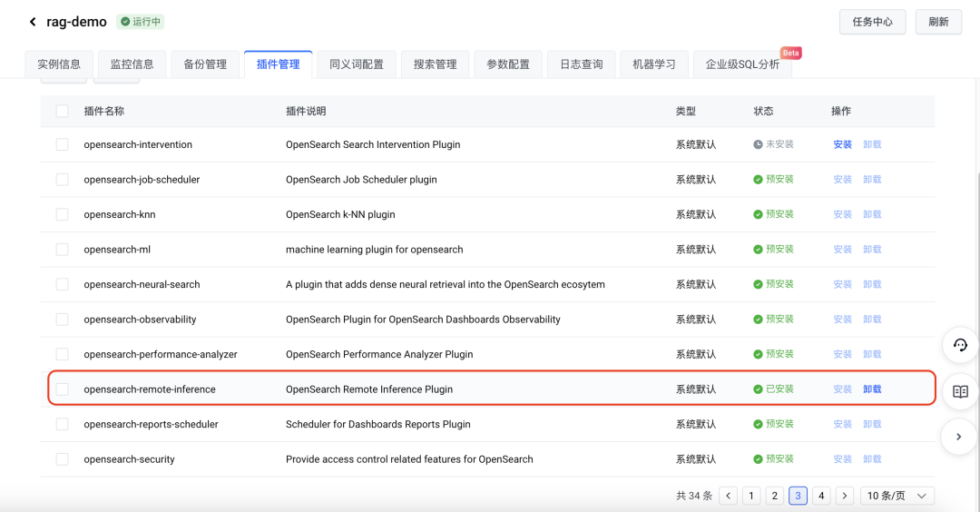Screen dimensions: 980x512
Task: Click 安装 for opensearch-knn
Action: coord(842,214)
